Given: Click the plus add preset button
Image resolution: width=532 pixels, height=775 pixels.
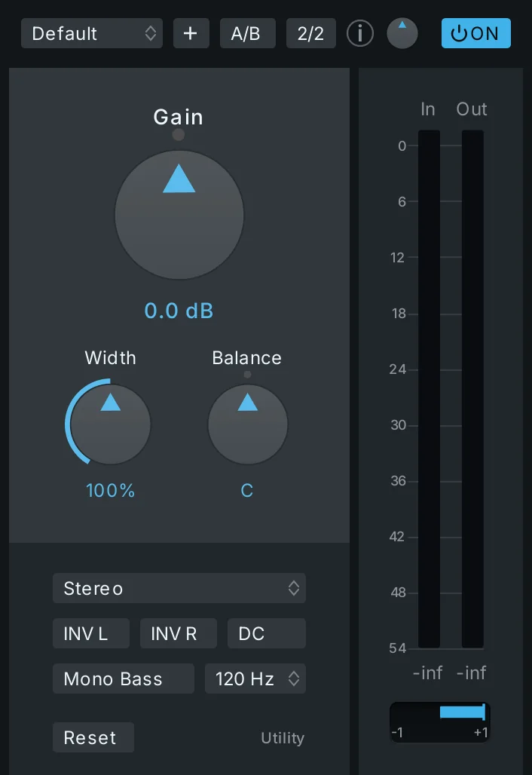Looking at the screenshot, I should pos(191,34).
